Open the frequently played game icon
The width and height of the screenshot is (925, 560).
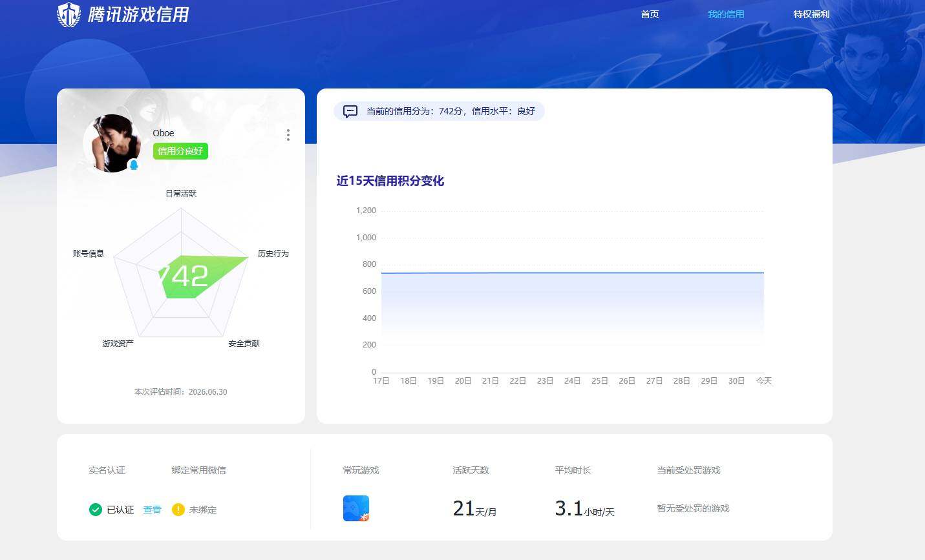pyautogui.click(x=356, y=508)
